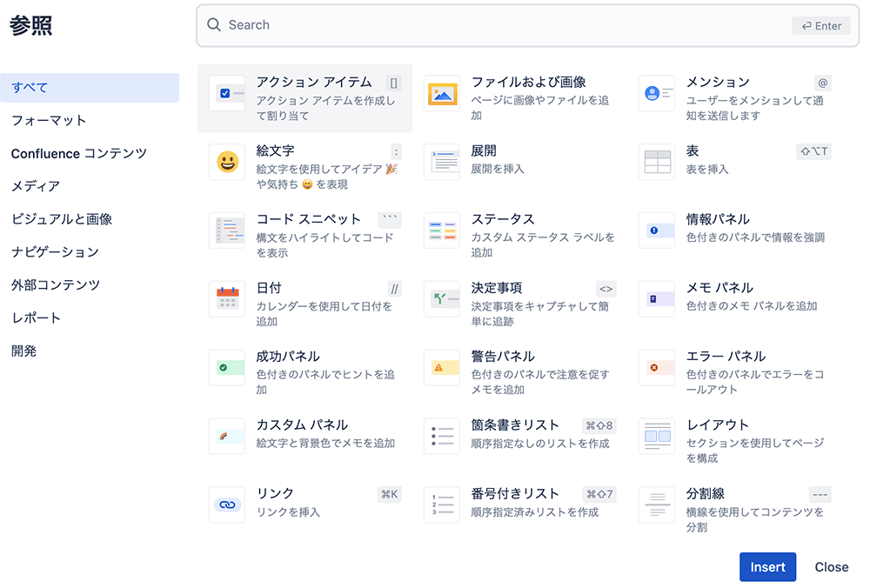The width and height of the screenshot is (870, 588).
Task: Click the エラー パネル title text
Action: 726,356
